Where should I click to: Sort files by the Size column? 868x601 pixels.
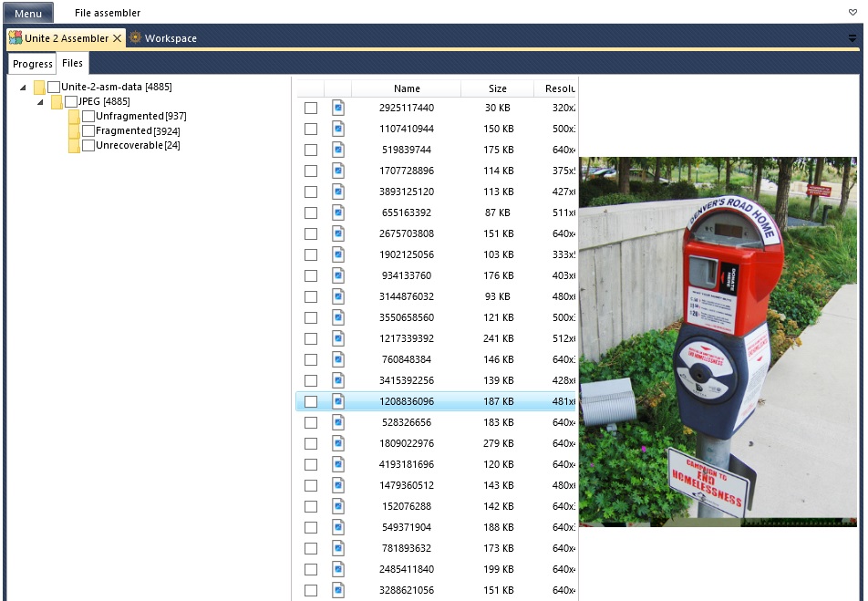coord(498,88)
